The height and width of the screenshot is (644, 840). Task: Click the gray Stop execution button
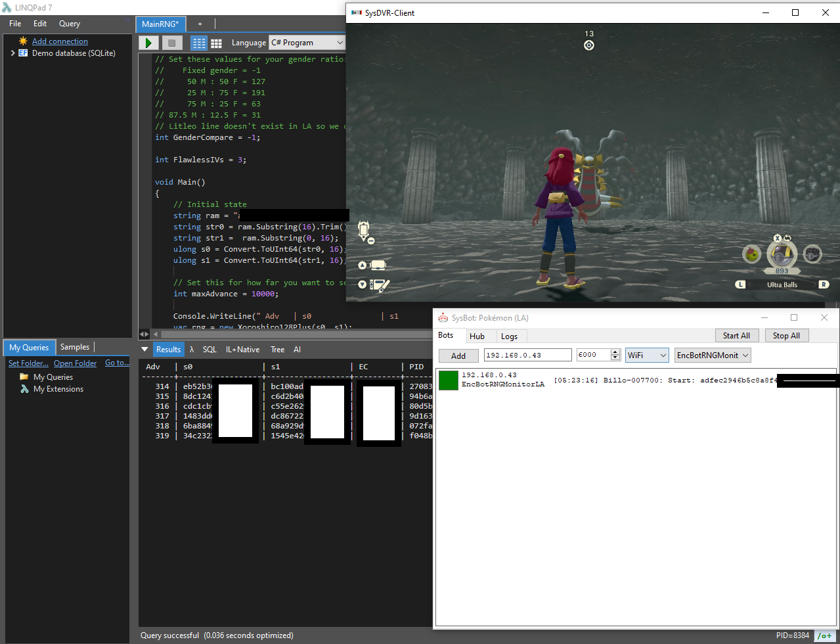tap(171, 43)
